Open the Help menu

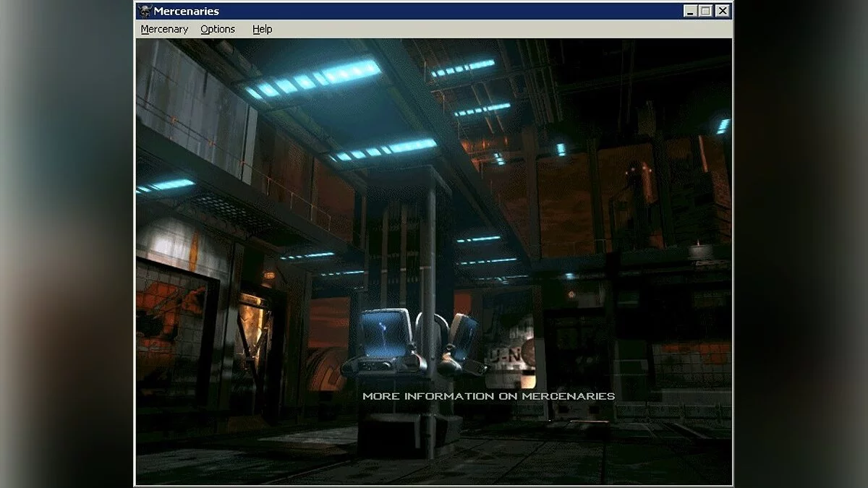tap(262, 29)
